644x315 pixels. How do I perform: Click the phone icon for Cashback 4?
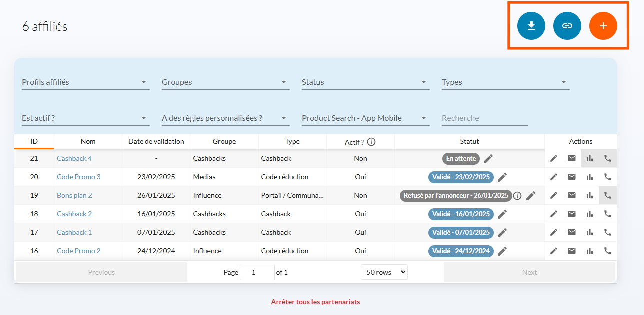608,158
